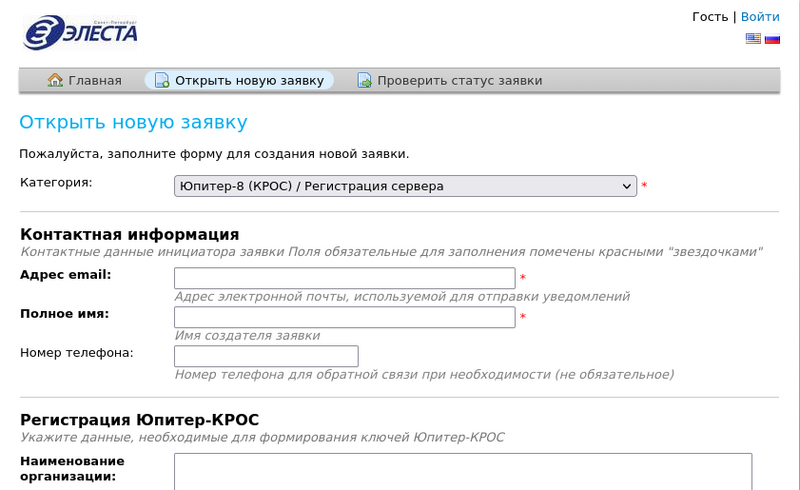Click the hint text Имя создателя заявки
This screenshot has height=490, width=800.
247,336
